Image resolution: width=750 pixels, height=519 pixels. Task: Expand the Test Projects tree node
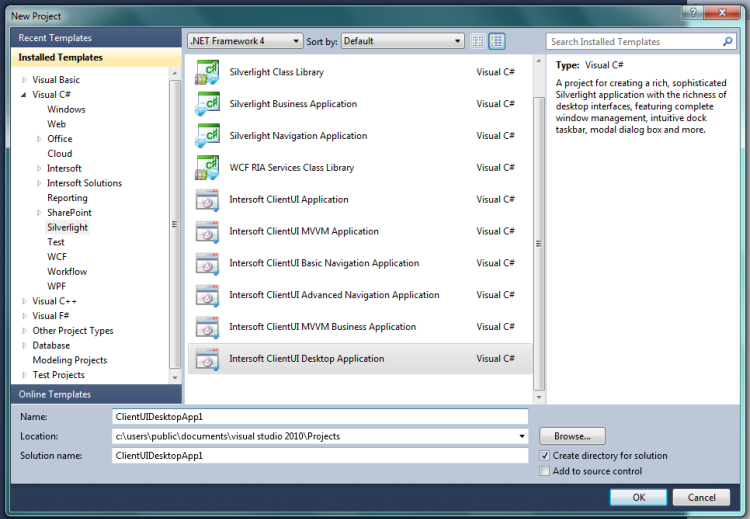(24, 375)
